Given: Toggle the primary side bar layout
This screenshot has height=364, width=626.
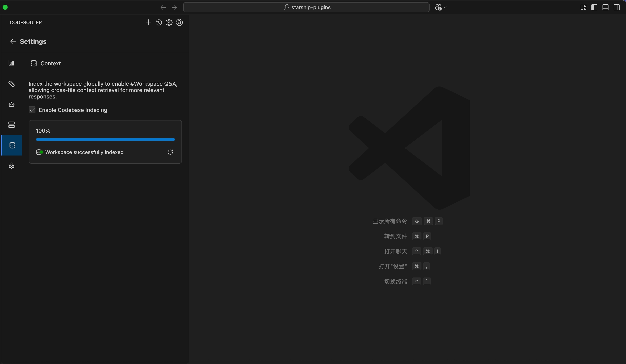Looking at the screenshot, I should (594, 7).
